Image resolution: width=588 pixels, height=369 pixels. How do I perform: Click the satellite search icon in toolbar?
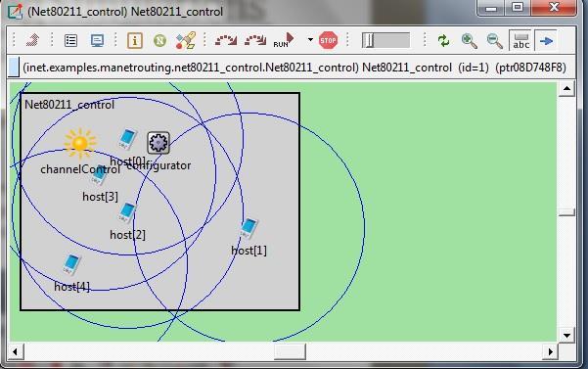click(186, 40)
